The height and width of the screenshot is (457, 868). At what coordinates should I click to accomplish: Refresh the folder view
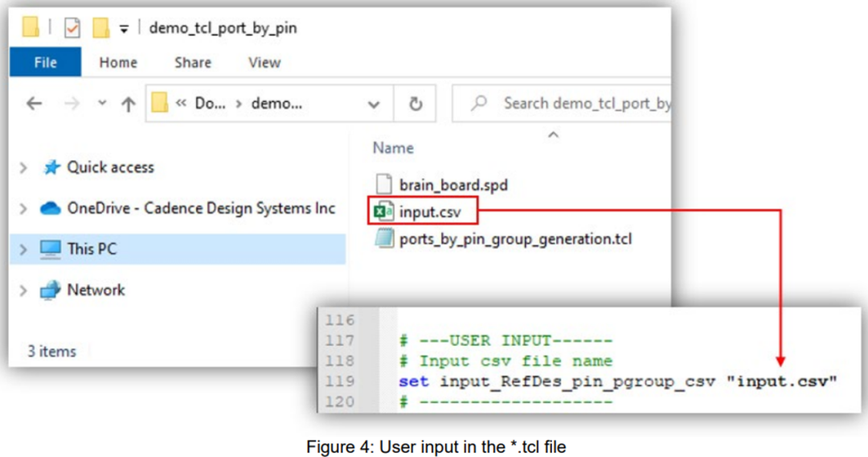pyautogui.click(x=416, y=104)
